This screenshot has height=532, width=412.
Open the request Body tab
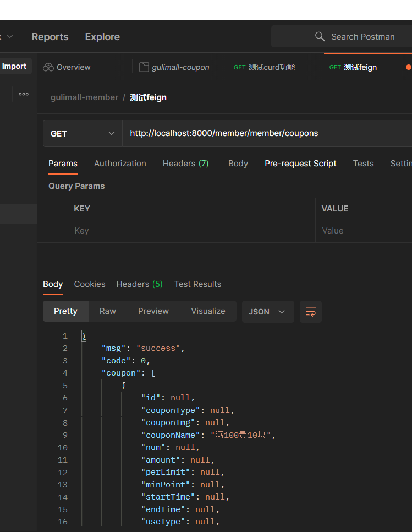pyautogui.click(x=238, y=164)
